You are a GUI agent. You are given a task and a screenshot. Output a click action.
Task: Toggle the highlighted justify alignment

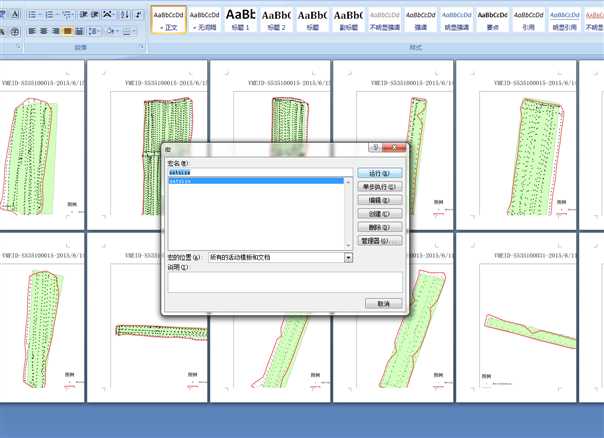click(x=67, y=31)
